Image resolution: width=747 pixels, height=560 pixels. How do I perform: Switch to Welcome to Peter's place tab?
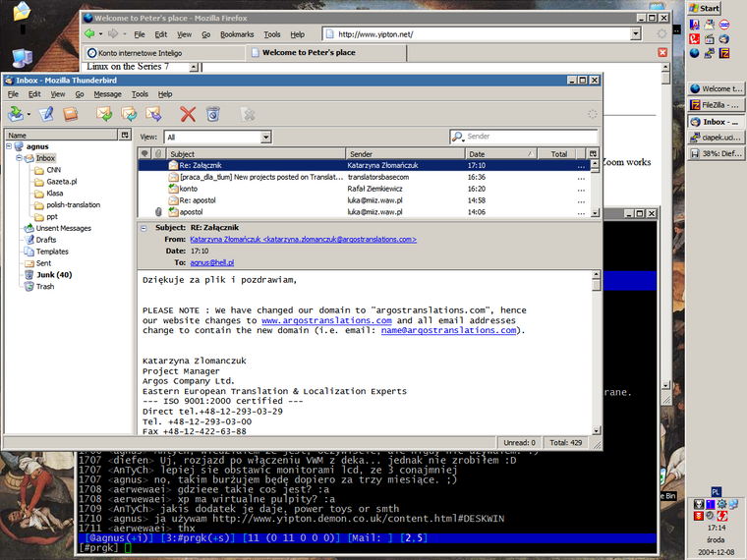pyautogui.click(x=326, y=52)
